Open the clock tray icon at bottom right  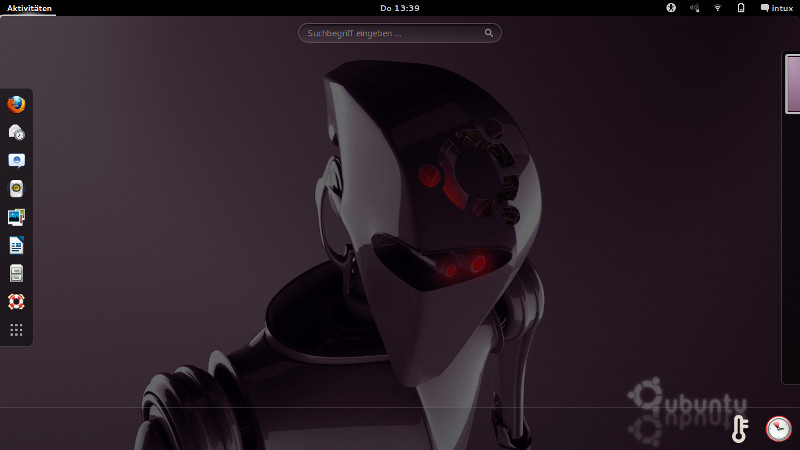coord(779,429)
